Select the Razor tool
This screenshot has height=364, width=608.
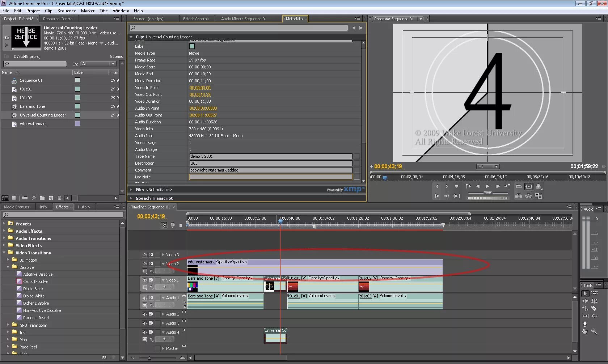tap(594, 309)
